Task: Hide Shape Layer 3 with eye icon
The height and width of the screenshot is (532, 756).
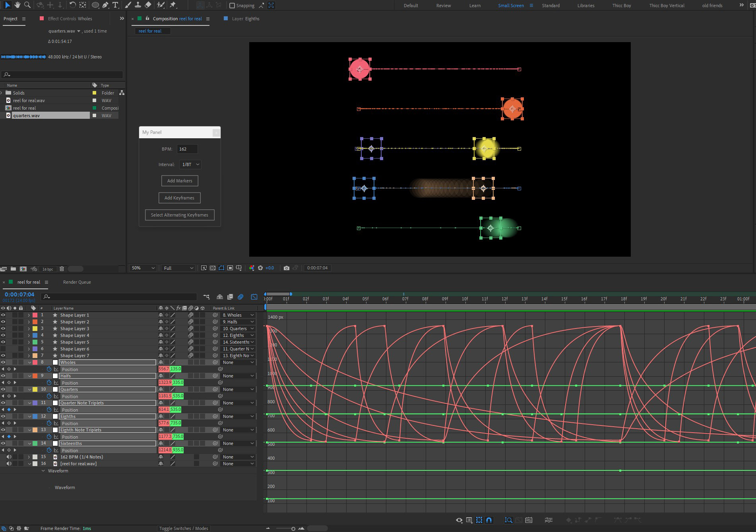Action: coord(3,329)
